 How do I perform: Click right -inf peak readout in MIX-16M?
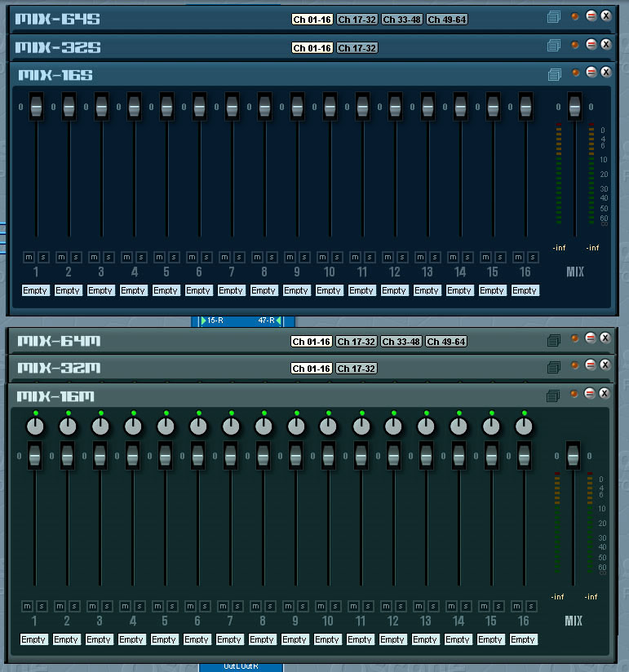(591, 597)
